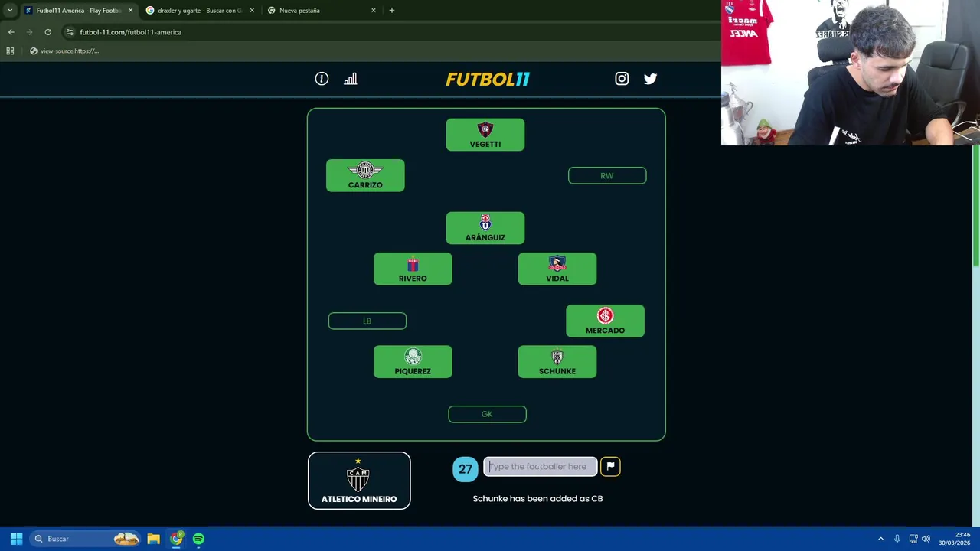Select the Carrizo player card

coord(365,175)
